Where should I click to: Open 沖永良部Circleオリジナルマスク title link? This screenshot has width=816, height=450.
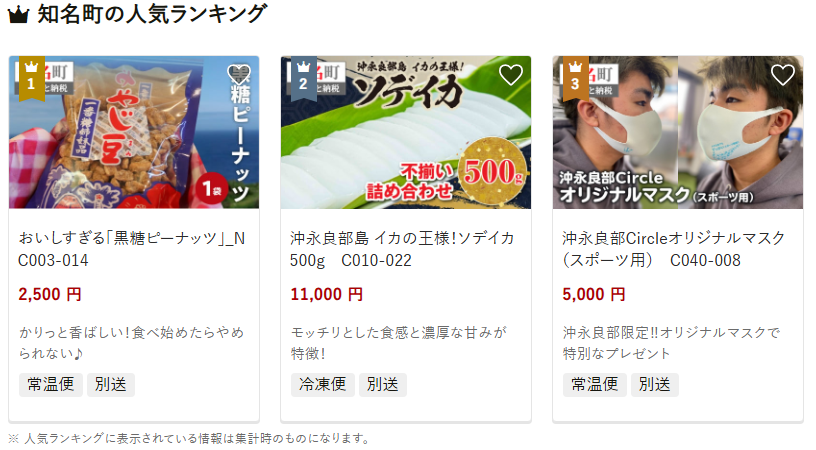click(673, 249)
